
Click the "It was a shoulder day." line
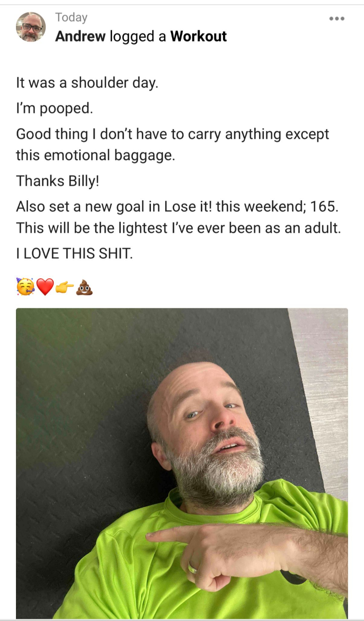tap(87, 82)
